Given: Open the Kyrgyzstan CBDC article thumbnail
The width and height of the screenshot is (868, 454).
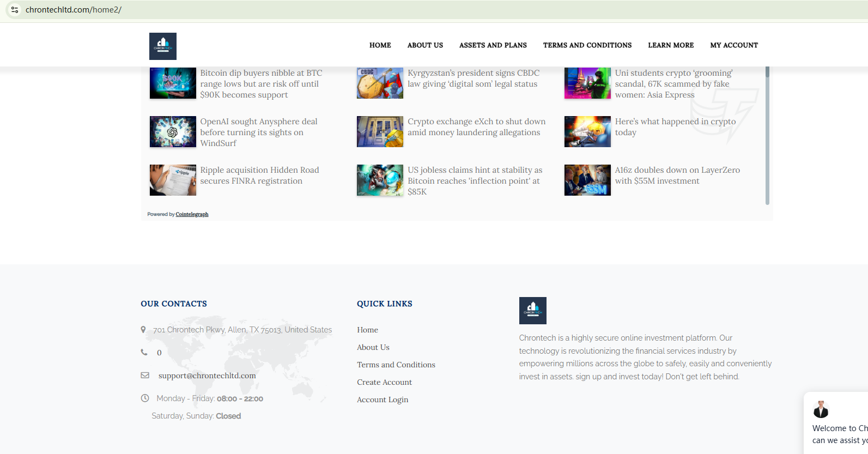Looking at the screenshot, I should [380, 83].
